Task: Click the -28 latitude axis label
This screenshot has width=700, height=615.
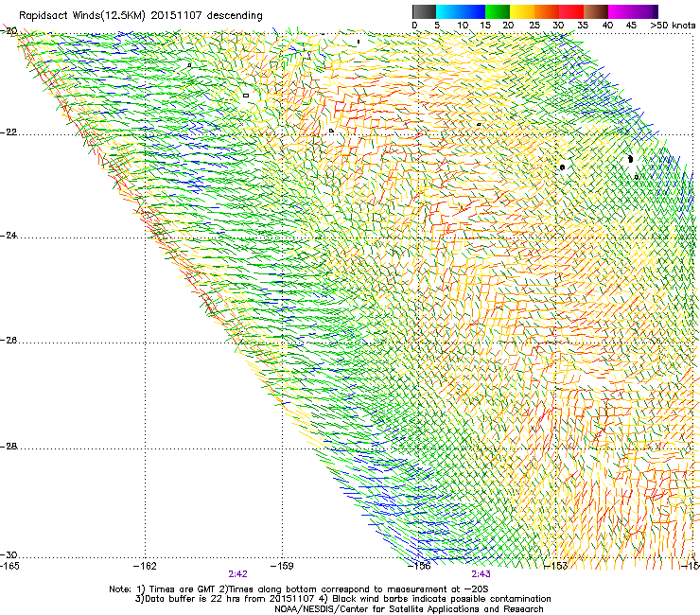Action: pos(9,447)
